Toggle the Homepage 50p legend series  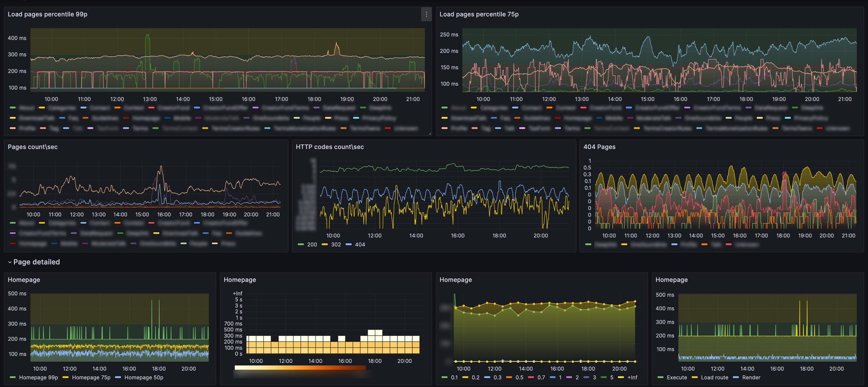pyautogui.click(x=144, y=377)
